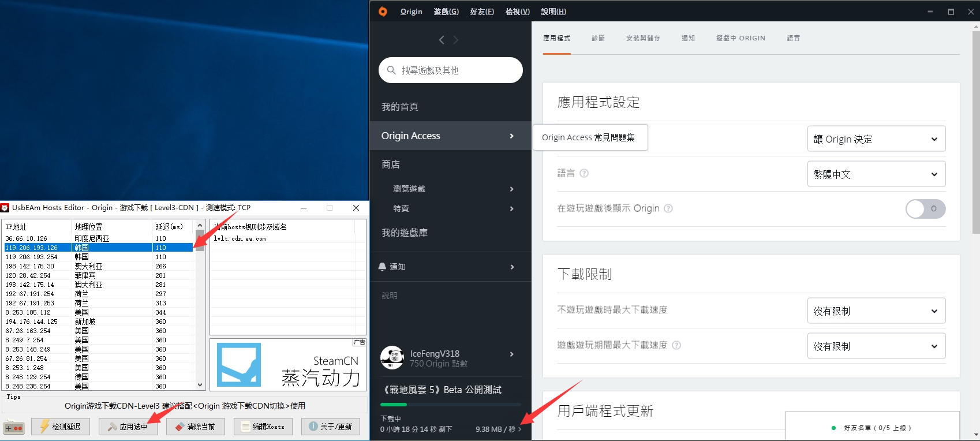
Task: Open 商店 in Origin sidebar
Action: click(391, 165)
